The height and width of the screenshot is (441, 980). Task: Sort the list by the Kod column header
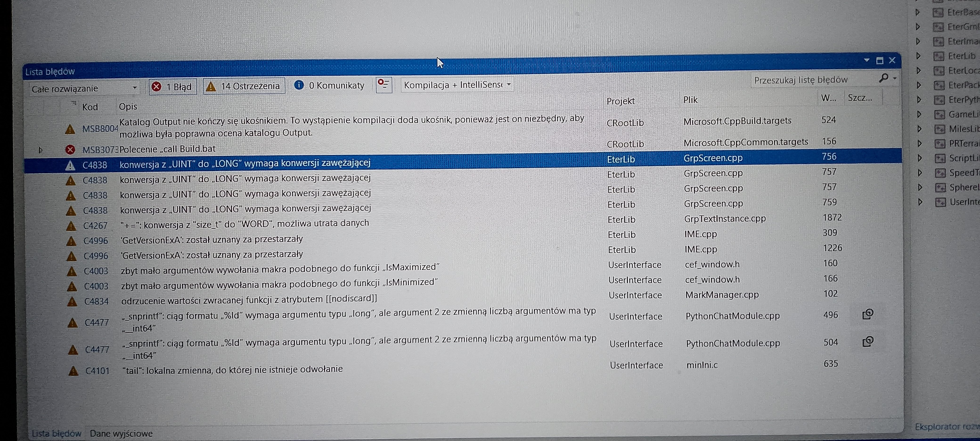pos(90,107)
